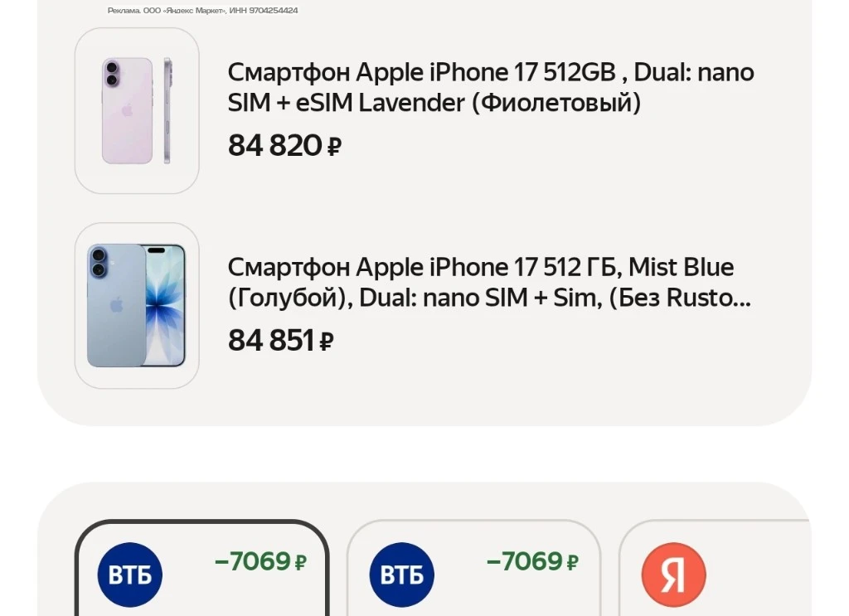The height and width of the screenshot is (616, 849).
Task: Select the highlighted VTB payment option
Action: point(202,569)
